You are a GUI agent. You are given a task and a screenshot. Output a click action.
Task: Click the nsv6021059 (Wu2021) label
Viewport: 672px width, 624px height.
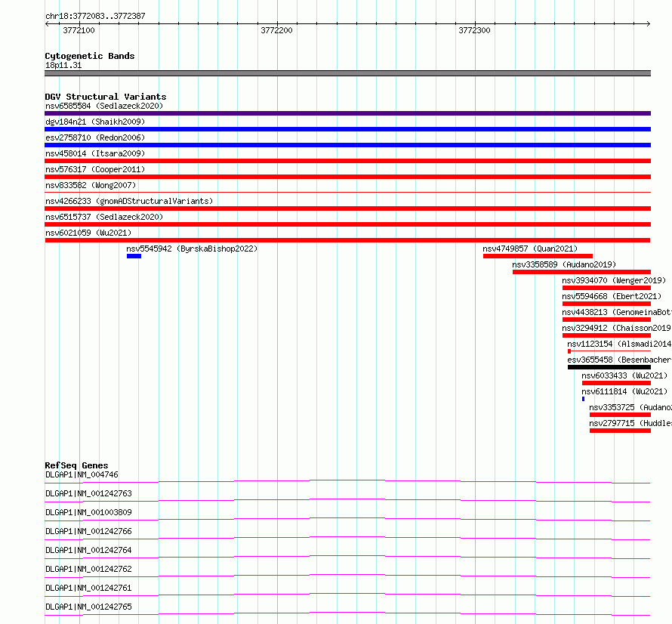[x=88, y=233]
